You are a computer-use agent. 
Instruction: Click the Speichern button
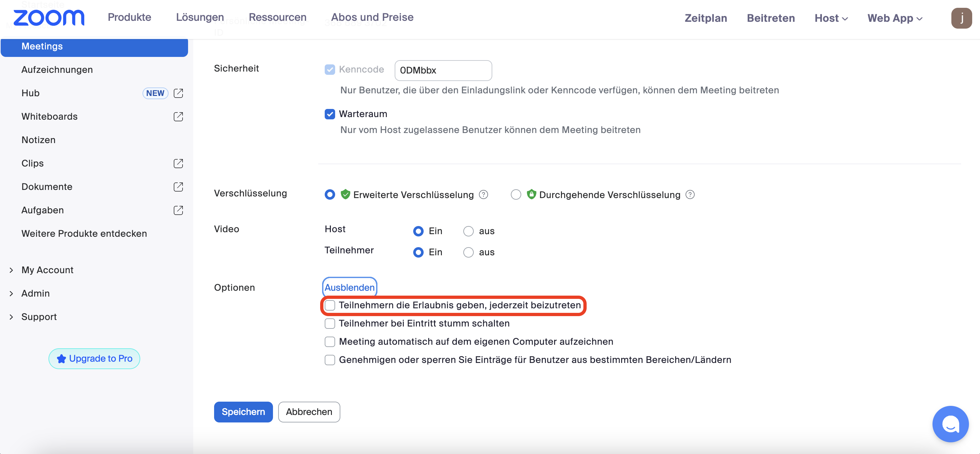243,412
